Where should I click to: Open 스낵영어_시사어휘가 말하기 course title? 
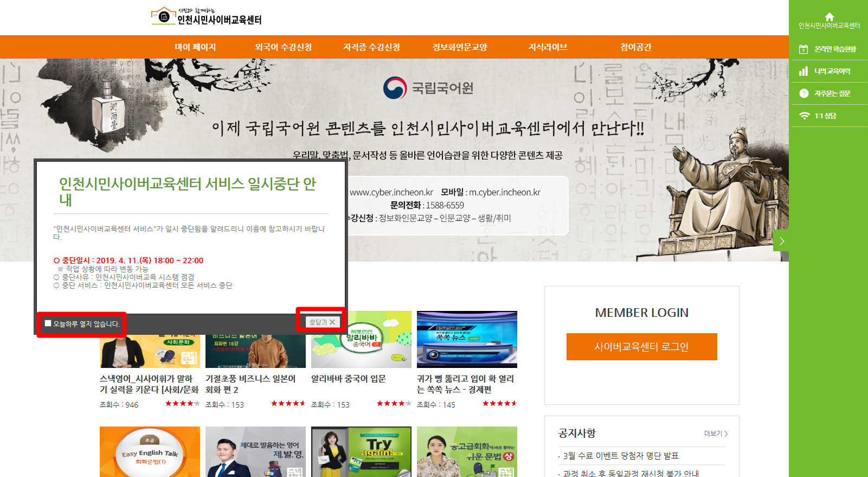[149, 384]
